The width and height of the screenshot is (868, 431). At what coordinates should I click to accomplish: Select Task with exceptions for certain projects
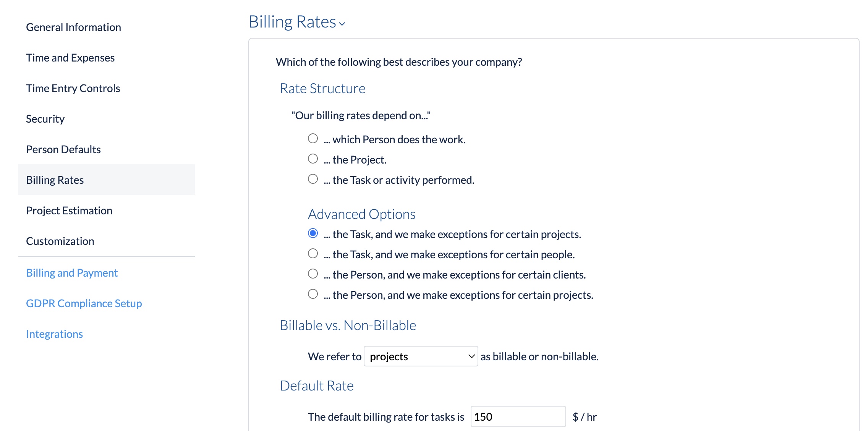coord(313,233)
